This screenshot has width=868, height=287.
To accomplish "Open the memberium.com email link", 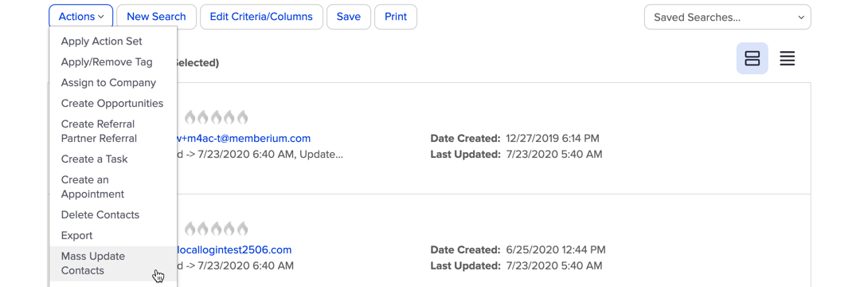I will click(244, 139).
